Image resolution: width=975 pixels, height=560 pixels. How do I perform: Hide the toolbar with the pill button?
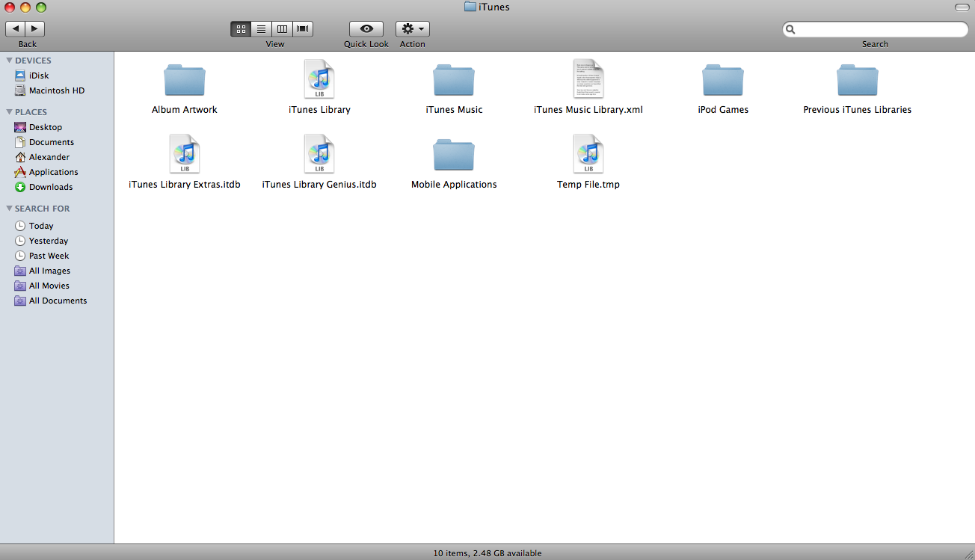962,7
